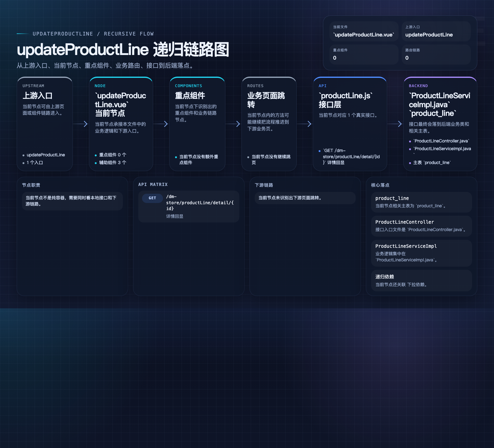Click the UPDATEPRODUCTLINE / RECURSIVE FLOW breadcrumb

coord(93,34)
